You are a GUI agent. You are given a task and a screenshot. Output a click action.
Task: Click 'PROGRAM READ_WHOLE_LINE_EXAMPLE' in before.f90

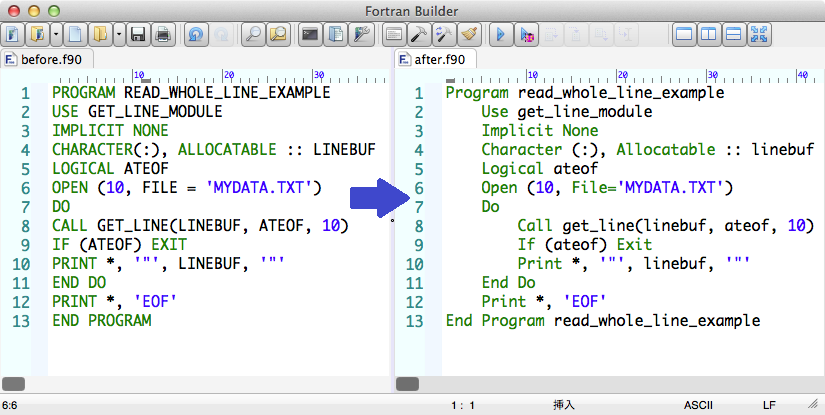(191, 93)
